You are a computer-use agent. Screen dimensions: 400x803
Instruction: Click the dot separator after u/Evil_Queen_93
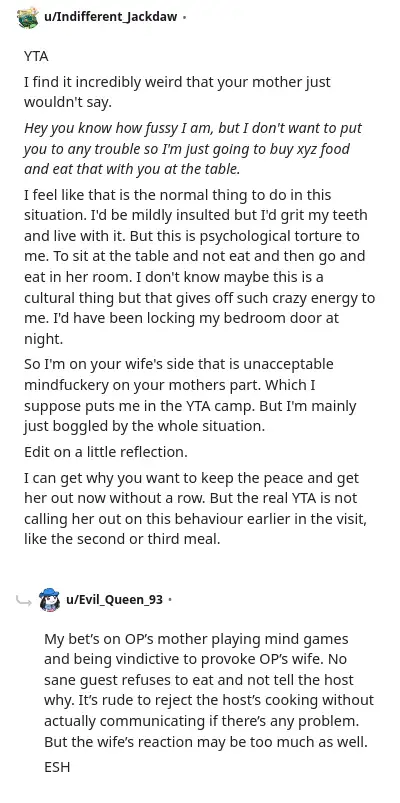point(170,600)
